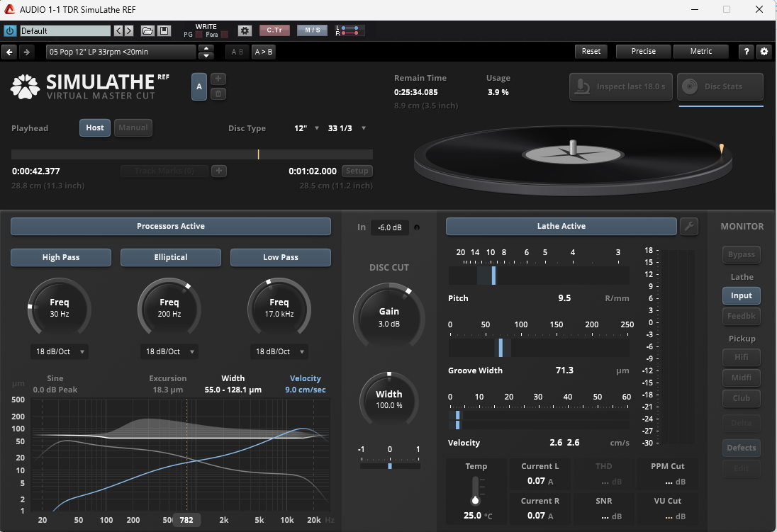This screenshot has width=777, height=532.
Task: Switch to the Disc Stats tab
Action: (720, 87)
